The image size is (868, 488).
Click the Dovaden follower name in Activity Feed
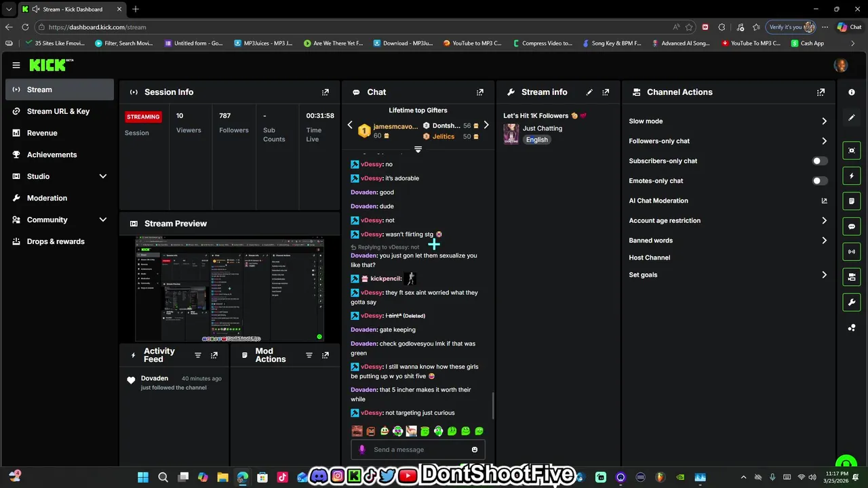[155, 378]
